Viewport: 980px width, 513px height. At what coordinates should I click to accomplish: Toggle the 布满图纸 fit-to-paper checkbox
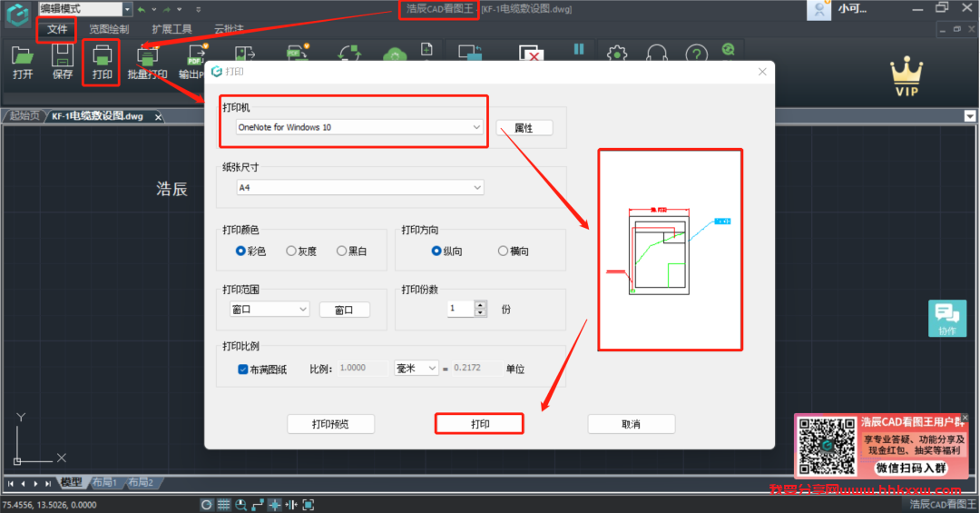pos(243,370)
